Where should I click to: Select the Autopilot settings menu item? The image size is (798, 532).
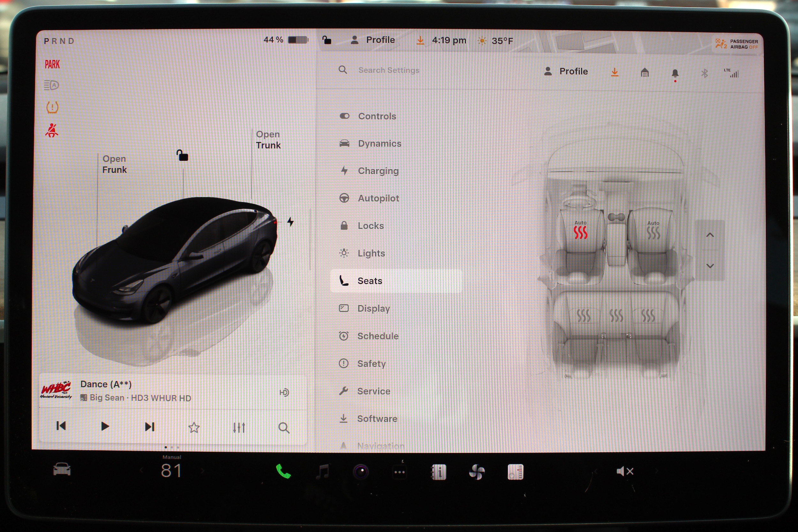(378, 198)
